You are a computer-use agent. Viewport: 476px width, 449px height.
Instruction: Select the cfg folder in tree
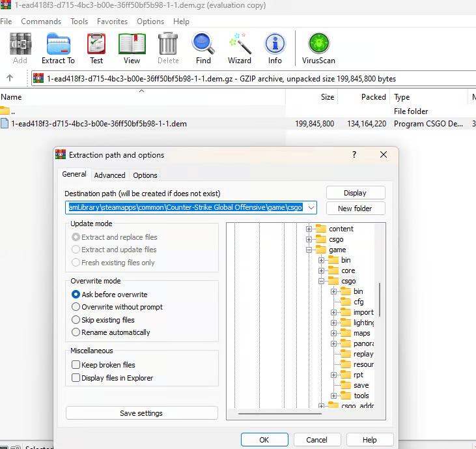tap(359, 302)
